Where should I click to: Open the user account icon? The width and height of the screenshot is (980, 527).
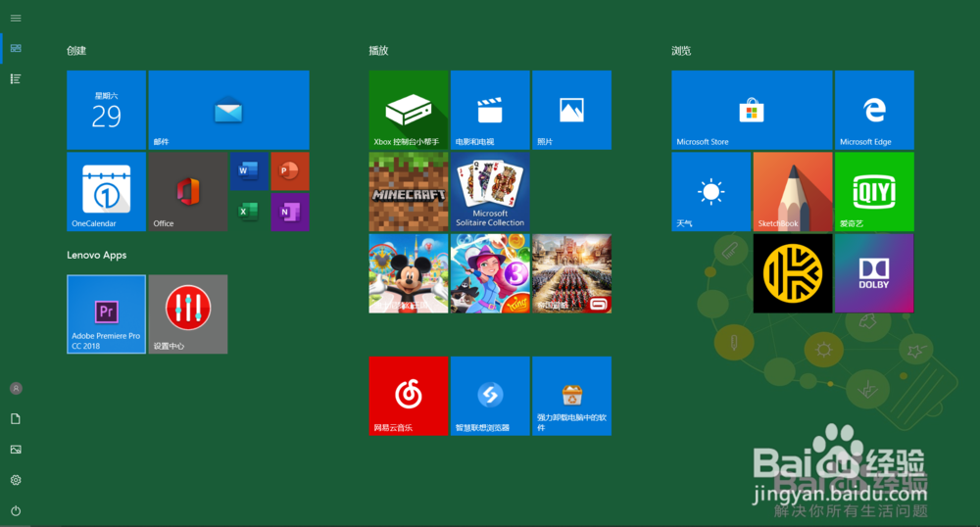pyautogui.click(x=16, y=388)
